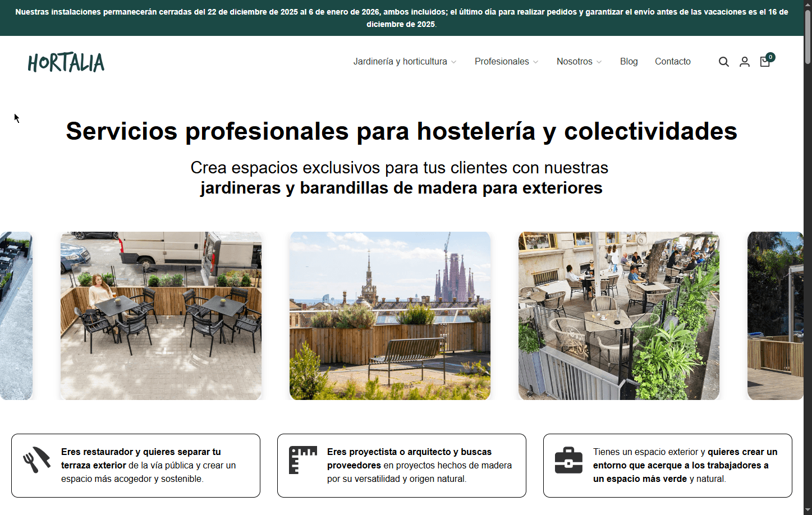Click the ruler icon for architects

coord(302,460)
